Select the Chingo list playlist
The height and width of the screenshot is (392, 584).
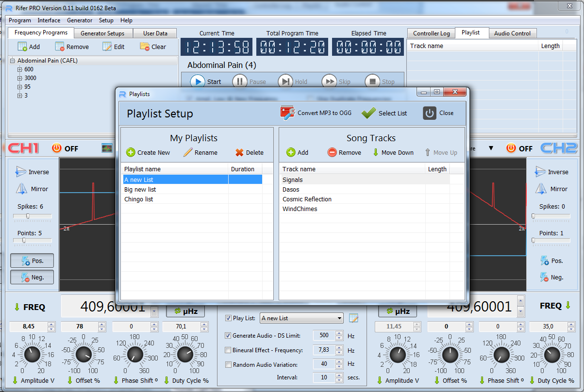pyautogui.click(x=139, y=199)
